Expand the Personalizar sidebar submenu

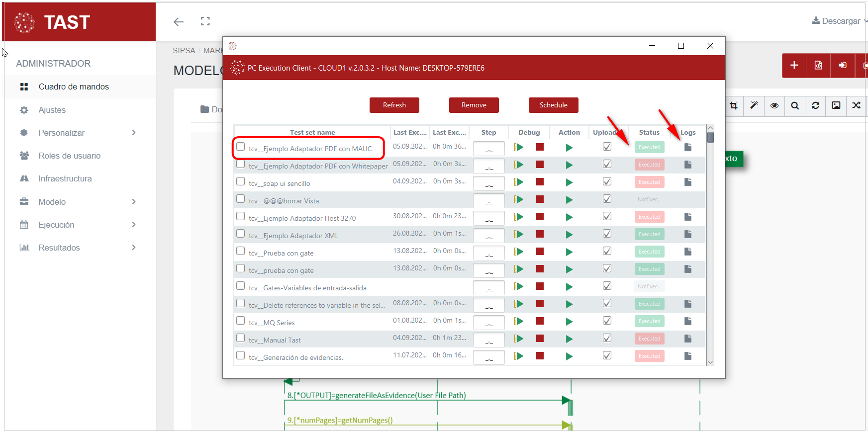(x=133, y=133)
